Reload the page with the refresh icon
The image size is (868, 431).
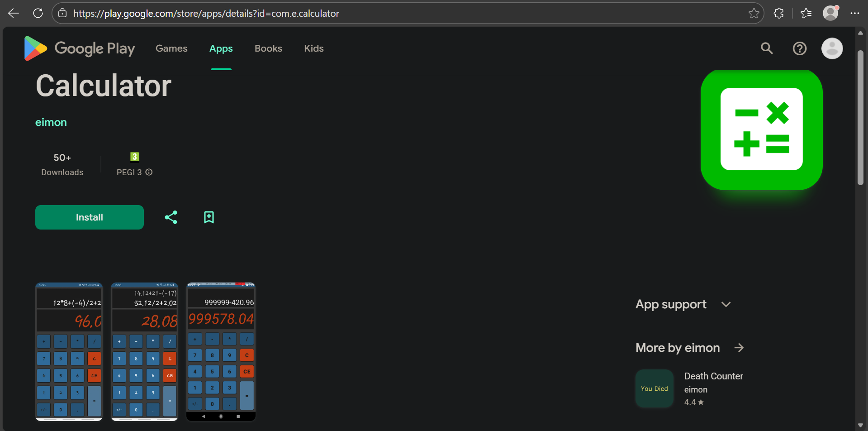pos(38,14)
